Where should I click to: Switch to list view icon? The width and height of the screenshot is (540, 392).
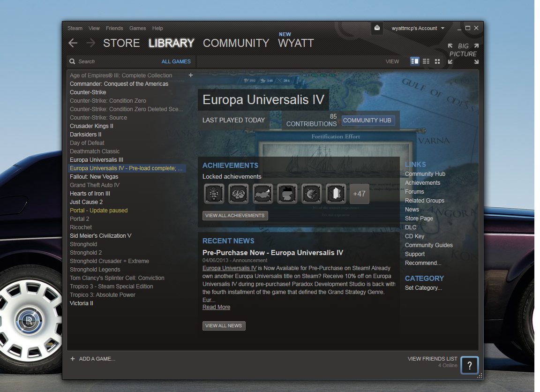(426, 61)
